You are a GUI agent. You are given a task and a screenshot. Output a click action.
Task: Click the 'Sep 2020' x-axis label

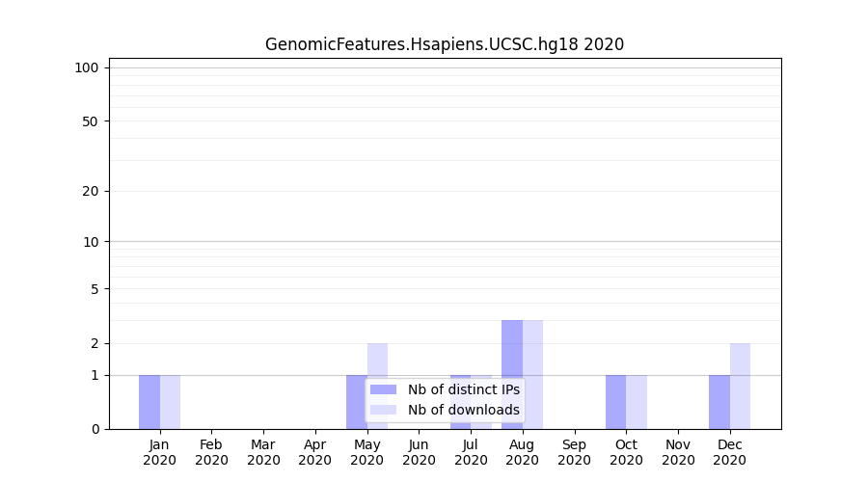tap(574, 452)
